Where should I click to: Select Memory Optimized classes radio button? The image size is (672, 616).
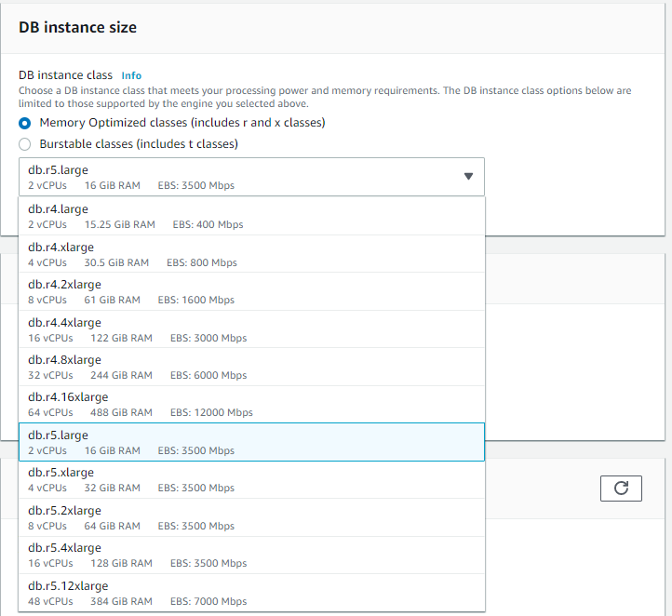point(25,124)
